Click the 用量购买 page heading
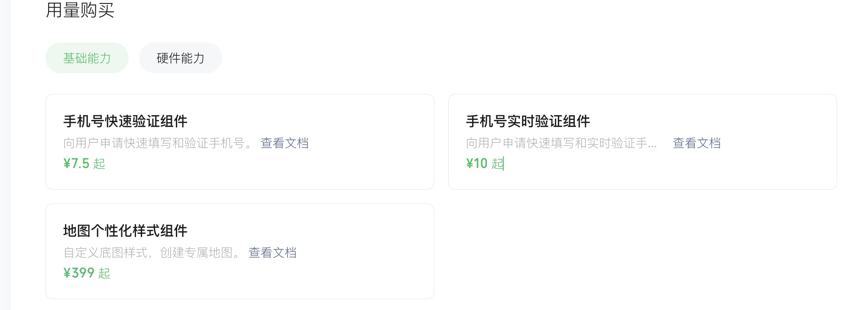868x310 pixels. click(x=80, y=10)
